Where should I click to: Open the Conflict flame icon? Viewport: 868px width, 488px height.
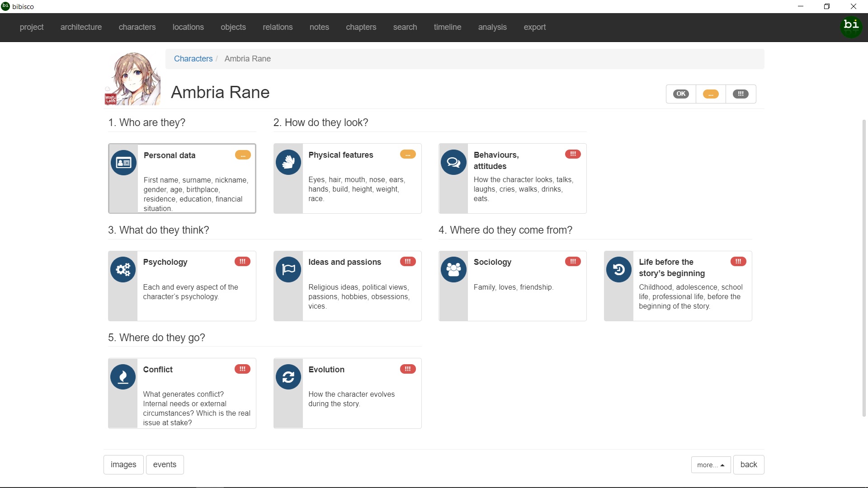(x=123, y=377)
